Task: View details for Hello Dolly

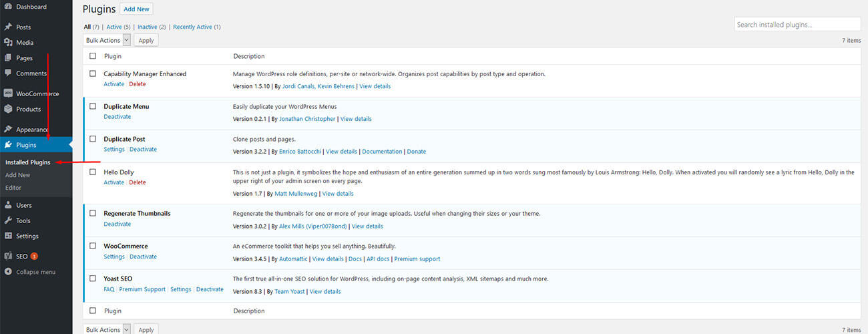Action: coord(338,194)
